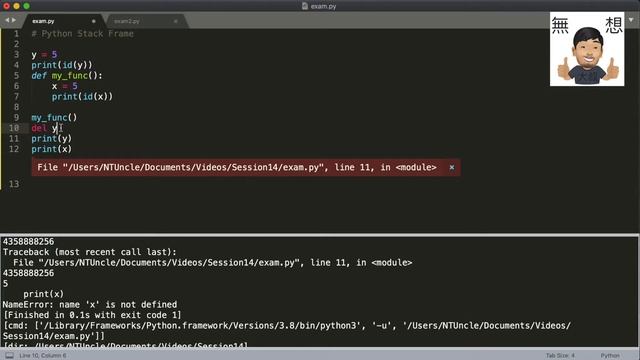640x360 pixels.
Task: Click 'my_func()' call on line 9
Action: tap(54, 118)
